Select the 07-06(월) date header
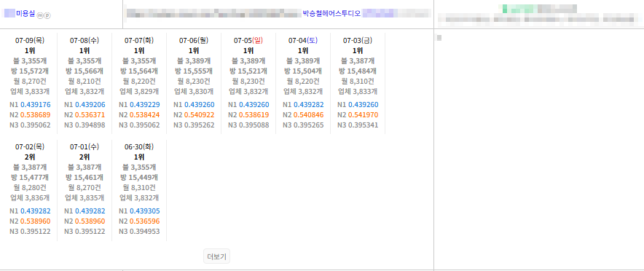This screenshot has width=644, height=271. pyautogui.click(x=194, y=40)
